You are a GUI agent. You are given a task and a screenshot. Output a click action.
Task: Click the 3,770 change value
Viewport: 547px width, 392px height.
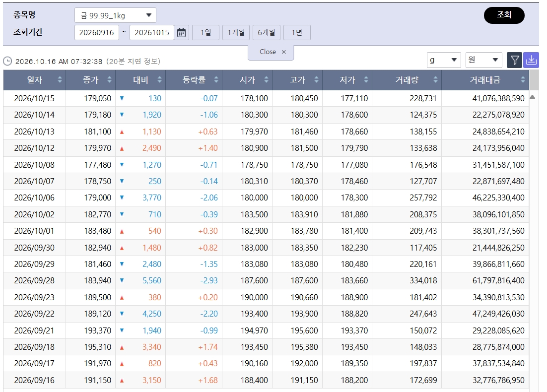pos(152,198)
